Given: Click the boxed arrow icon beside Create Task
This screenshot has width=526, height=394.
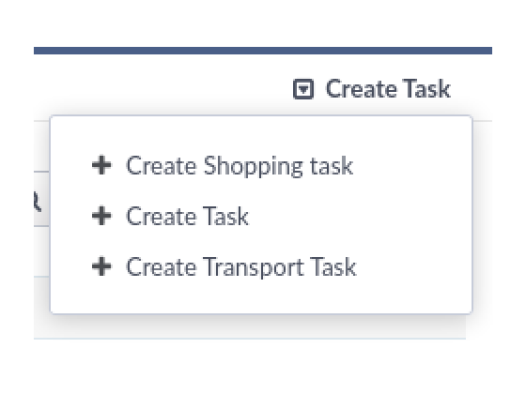Looking at the screenshot, I should (x=303, y=89).
